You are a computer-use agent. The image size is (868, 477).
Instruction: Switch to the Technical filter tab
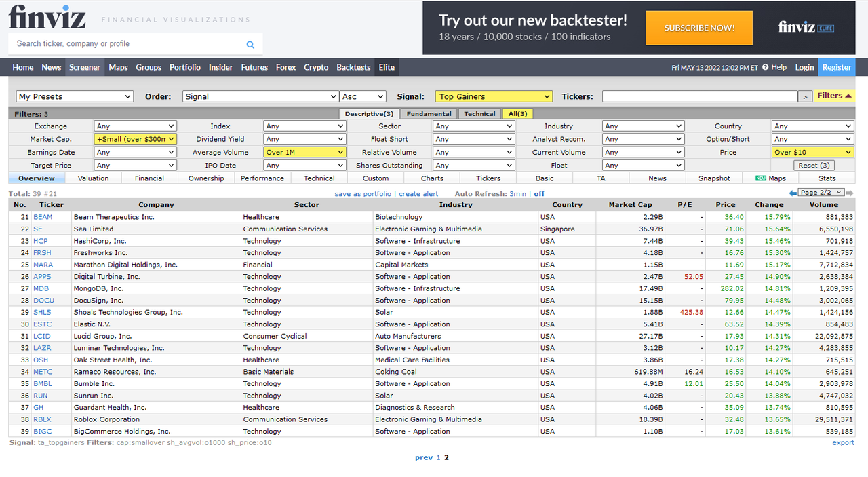pyautogui.click(x=479, y=114)
